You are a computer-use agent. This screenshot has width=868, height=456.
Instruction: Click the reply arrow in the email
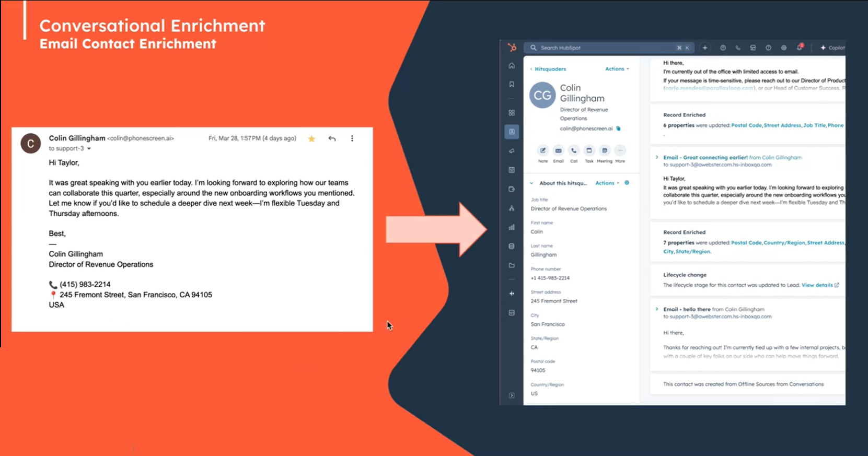point(332,138)
